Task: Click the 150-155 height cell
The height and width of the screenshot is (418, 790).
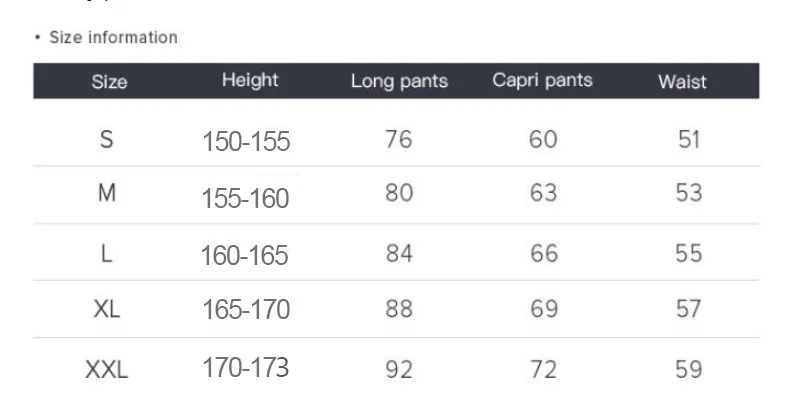Action: (246, 142)
